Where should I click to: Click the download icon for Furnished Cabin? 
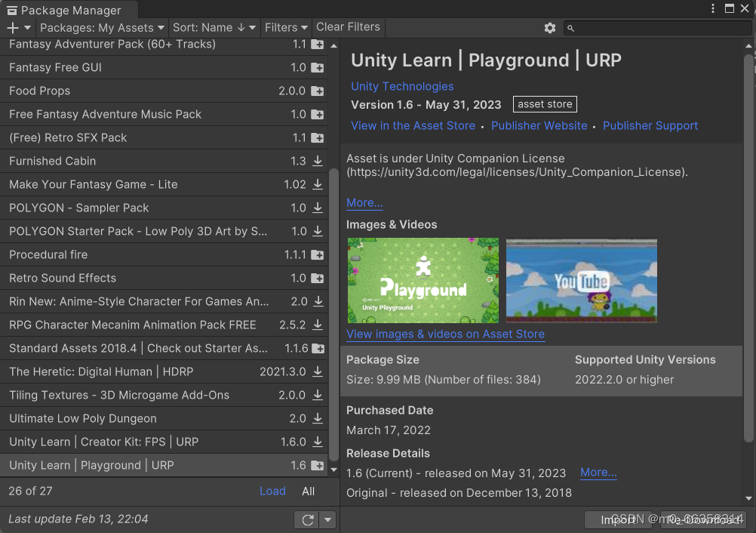point(317,161)
